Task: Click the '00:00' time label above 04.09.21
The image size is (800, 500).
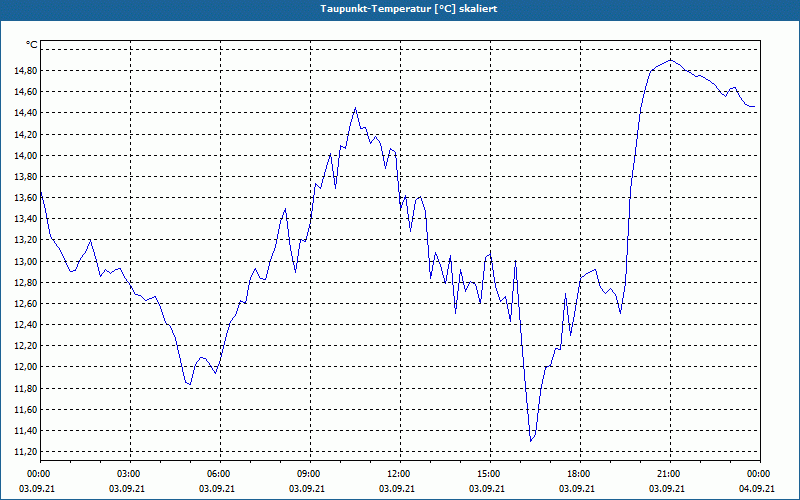Action: click(760, 473)
